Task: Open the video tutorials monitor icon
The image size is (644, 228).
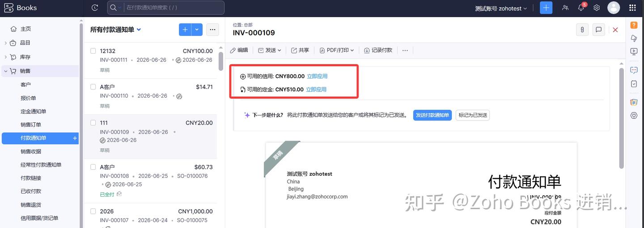Action: (634, 52)
